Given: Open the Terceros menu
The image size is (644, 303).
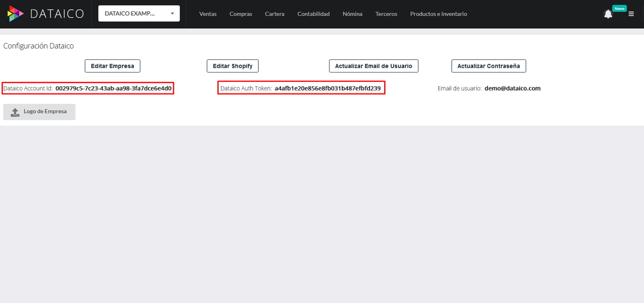Looking at the screenshot, I should (x=386, y=14).
